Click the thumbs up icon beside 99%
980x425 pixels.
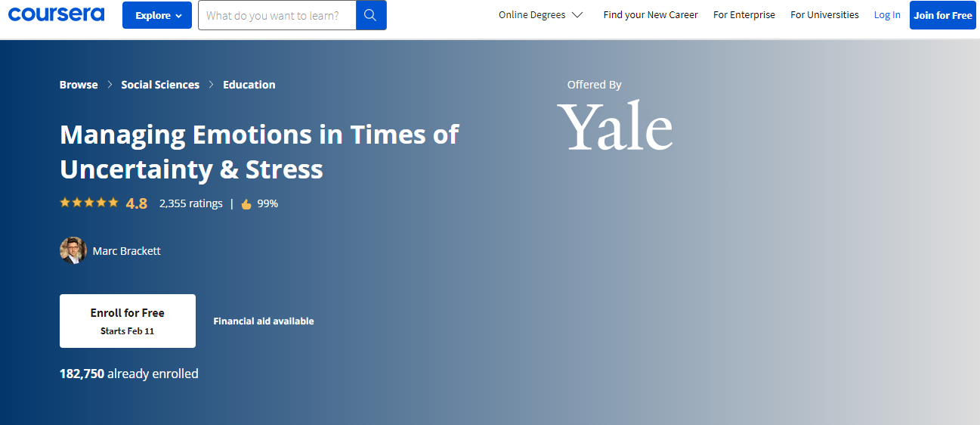coord(246,204)
